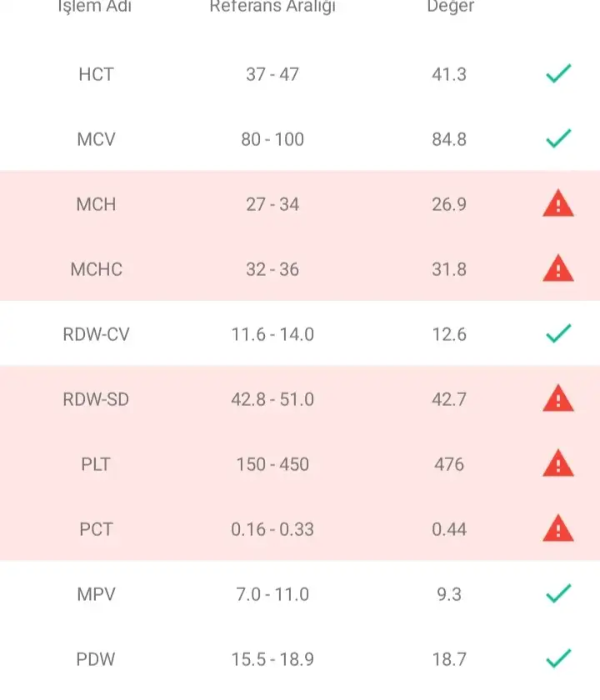Screen dimensions: 600x700
Task: Click the RDW-CV green checkmark
Action: pyautogui.click(x=558, y=333)
